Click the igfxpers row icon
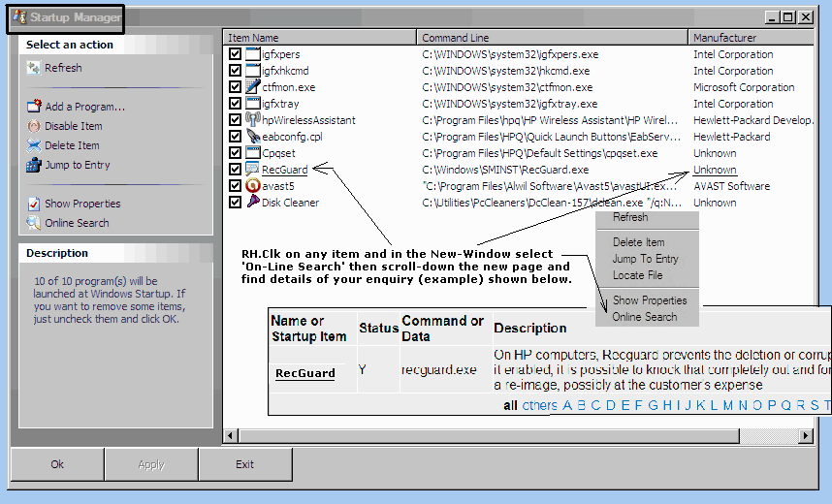 [x=253, y=54]
